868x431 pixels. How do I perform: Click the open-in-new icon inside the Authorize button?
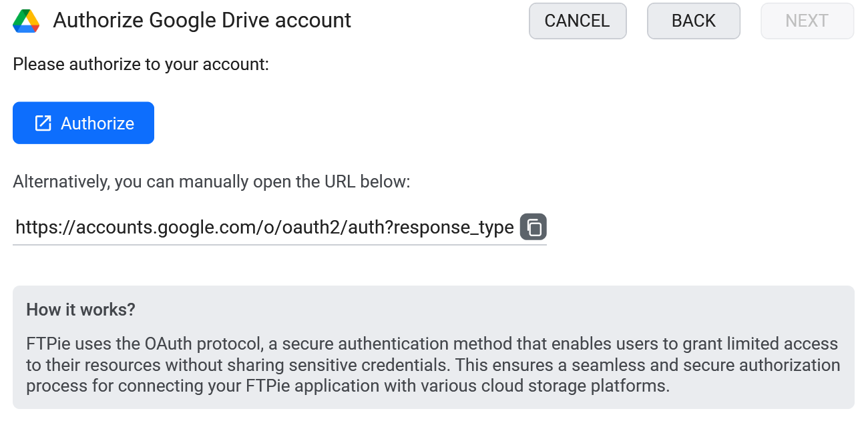click(x=43, y=123)
